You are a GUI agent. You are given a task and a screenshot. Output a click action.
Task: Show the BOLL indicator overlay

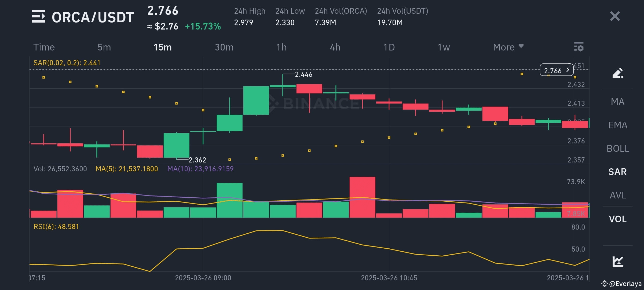617,148
